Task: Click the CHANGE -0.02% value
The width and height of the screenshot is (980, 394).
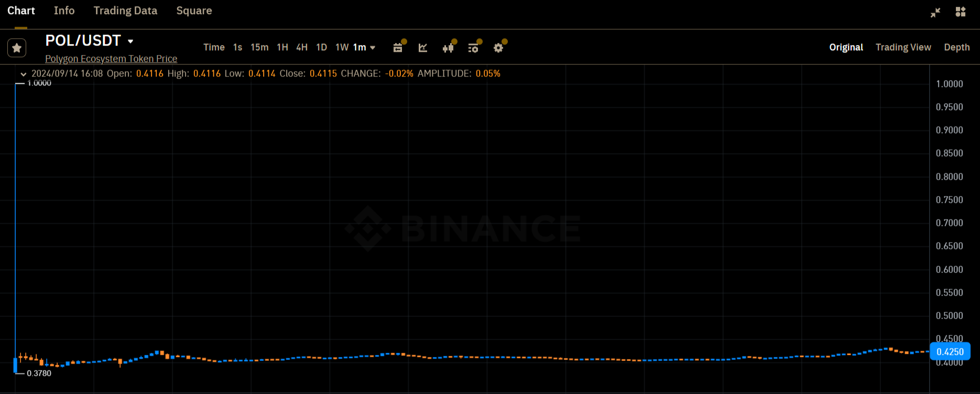Action: tap(399, 73)
